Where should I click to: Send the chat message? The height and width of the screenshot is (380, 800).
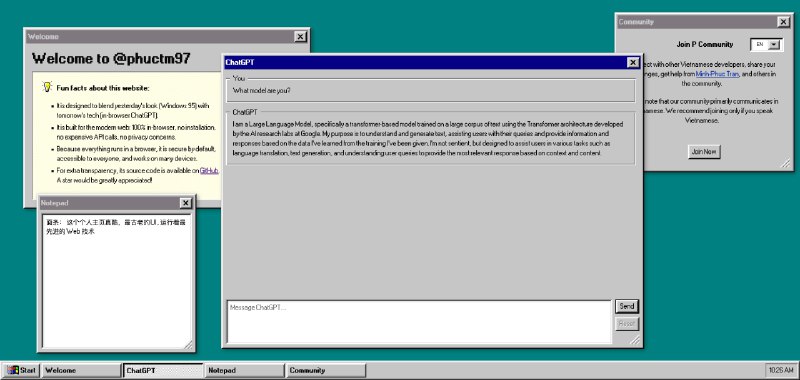coord(627,307)
